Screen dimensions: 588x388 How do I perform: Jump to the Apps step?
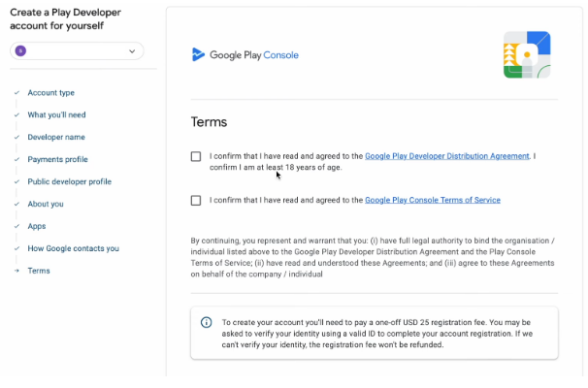point(37,227)
